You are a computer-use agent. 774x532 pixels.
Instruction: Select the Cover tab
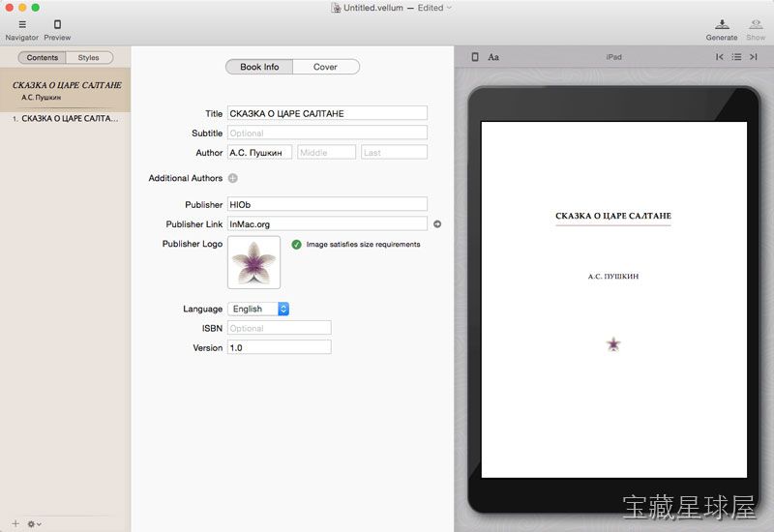pos(325,67)
